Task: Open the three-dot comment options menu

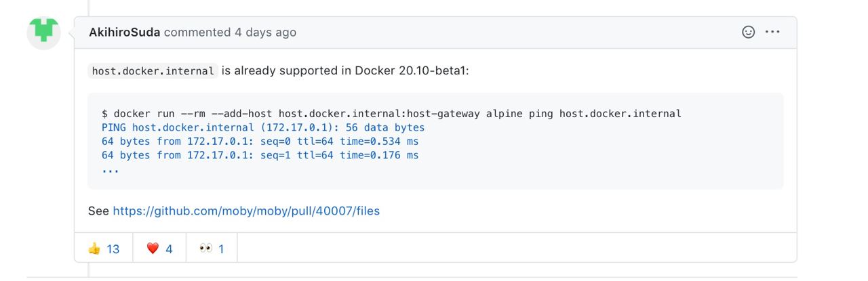Action: tap(772, 32)
